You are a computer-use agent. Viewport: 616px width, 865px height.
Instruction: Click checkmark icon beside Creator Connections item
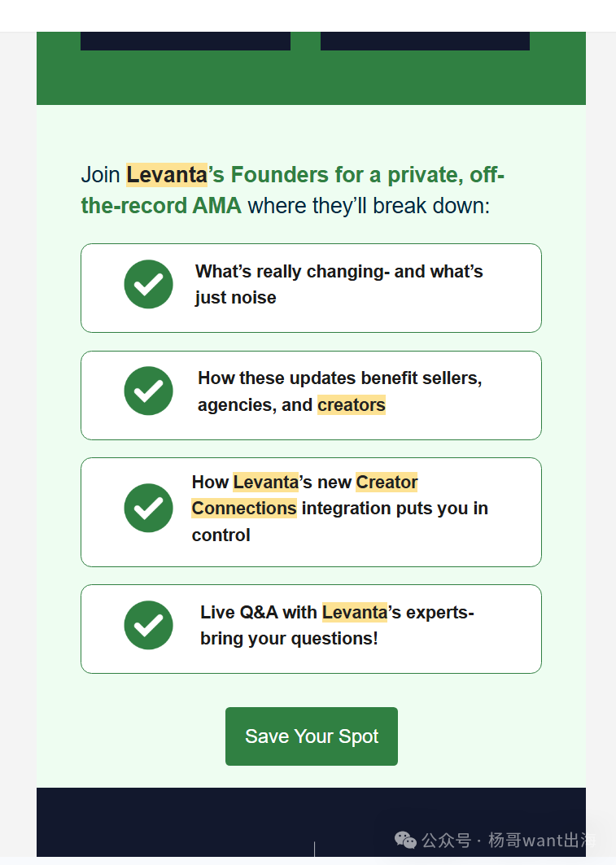point(148,508)
